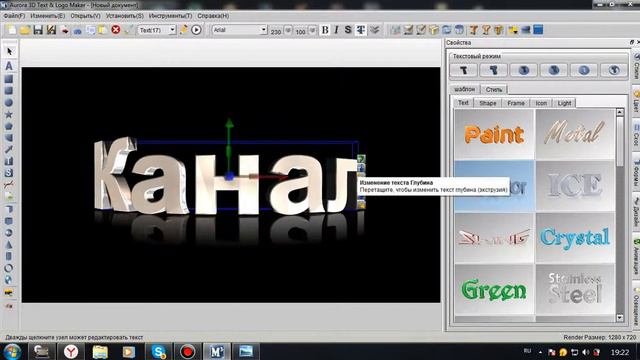Apply the Stainless Steel style thumbnail

click(575, 289)
